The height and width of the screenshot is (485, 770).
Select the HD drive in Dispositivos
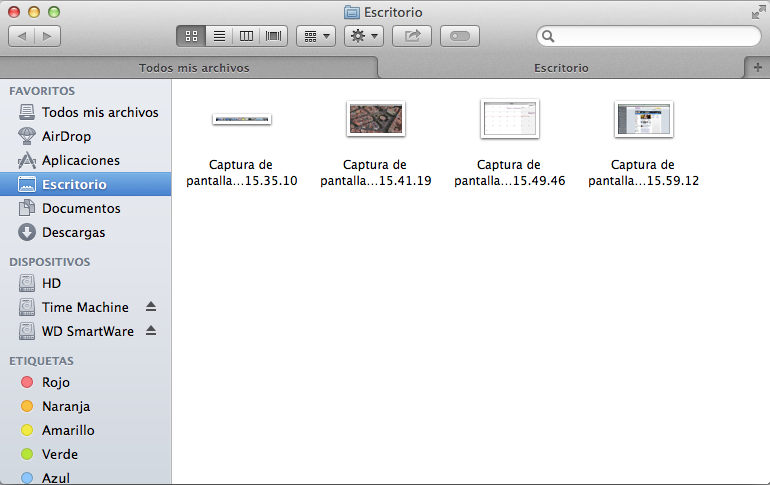coord(85,283)
